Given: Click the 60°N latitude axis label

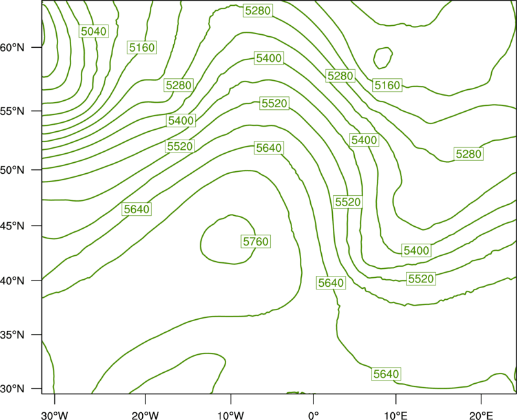Looking at the screenshot, I should 12,47.
